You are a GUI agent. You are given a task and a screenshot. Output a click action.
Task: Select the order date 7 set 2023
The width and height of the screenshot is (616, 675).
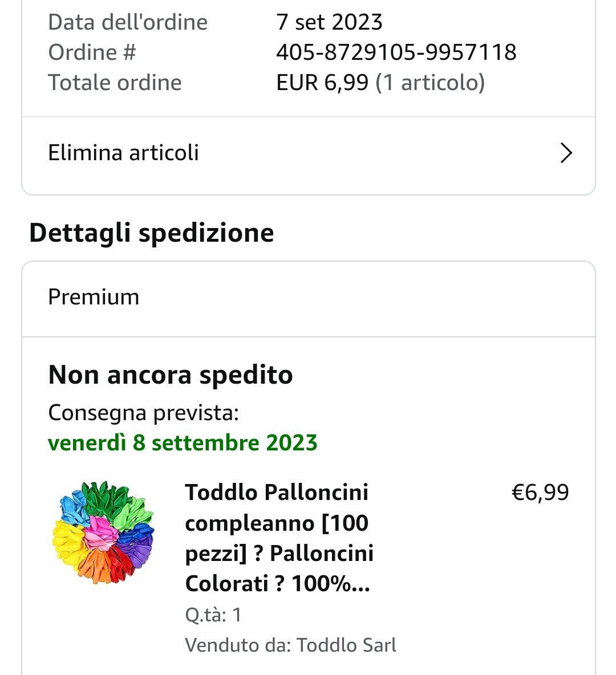coord(329,22)
